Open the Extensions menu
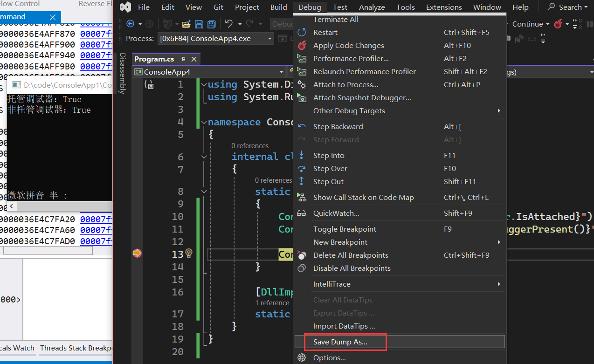Image resolution: width=594 pixels, height=364 pixels. click(x=444, y=7)
